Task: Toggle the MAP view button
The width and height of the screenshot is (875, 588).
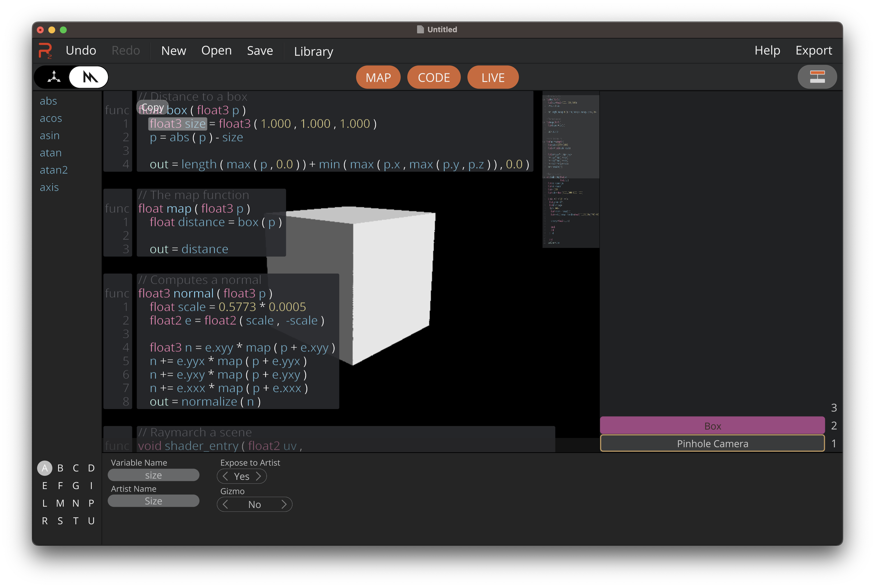Action: [378, 78]
